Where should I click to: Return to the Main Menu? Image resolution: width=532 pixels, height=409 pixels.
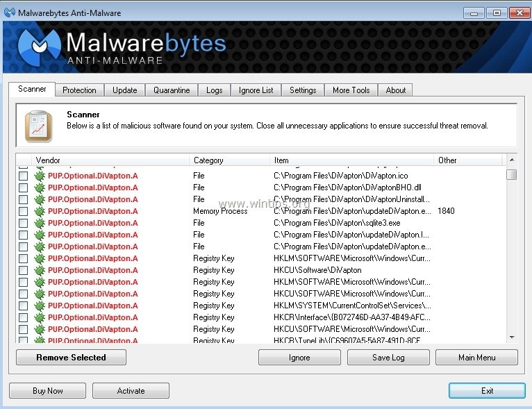(476, 358)
